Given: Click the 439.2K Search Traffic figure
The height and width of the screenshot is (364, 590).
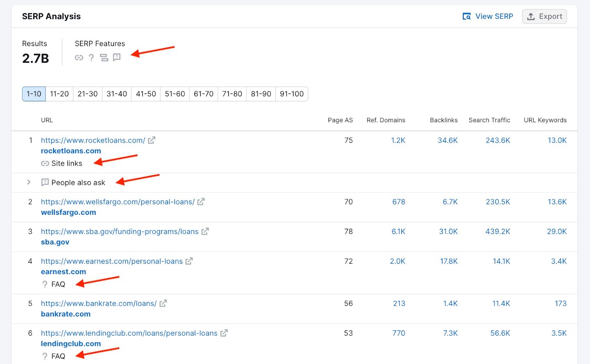Looking at the screenshot, I should [x=497, y=231].
